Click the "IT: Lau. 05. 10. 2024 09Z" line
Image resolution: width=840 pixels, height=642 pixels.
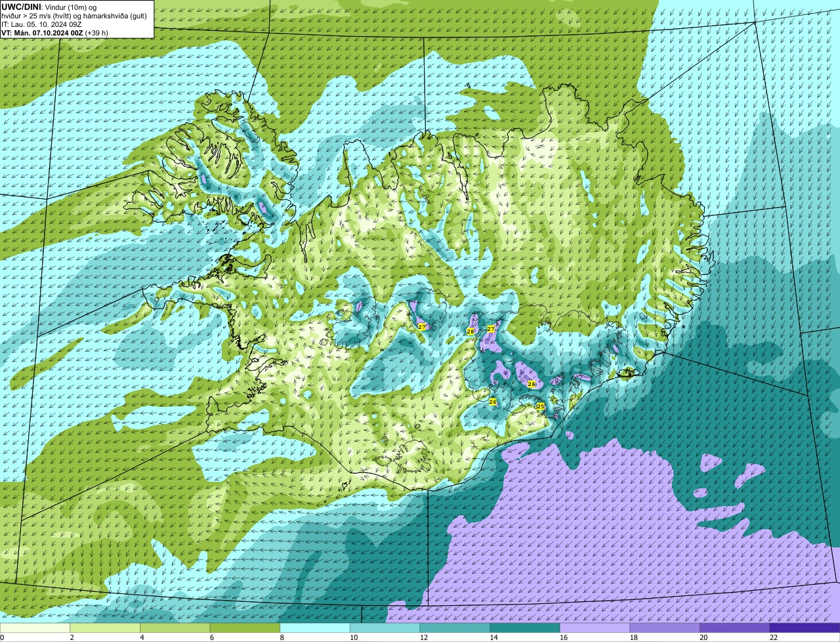41,24
